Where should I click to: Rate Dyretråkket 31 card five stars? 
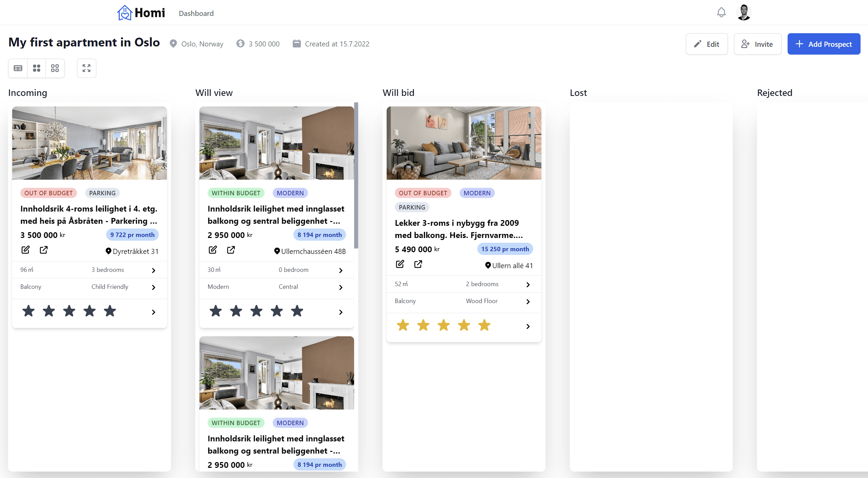(x=110, y=311)
